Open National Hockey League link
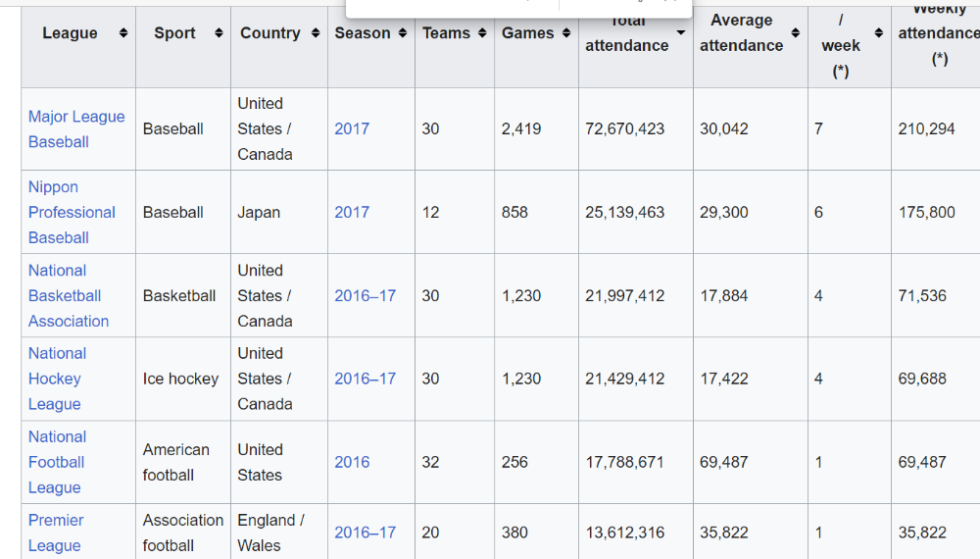 coord(57,379)
